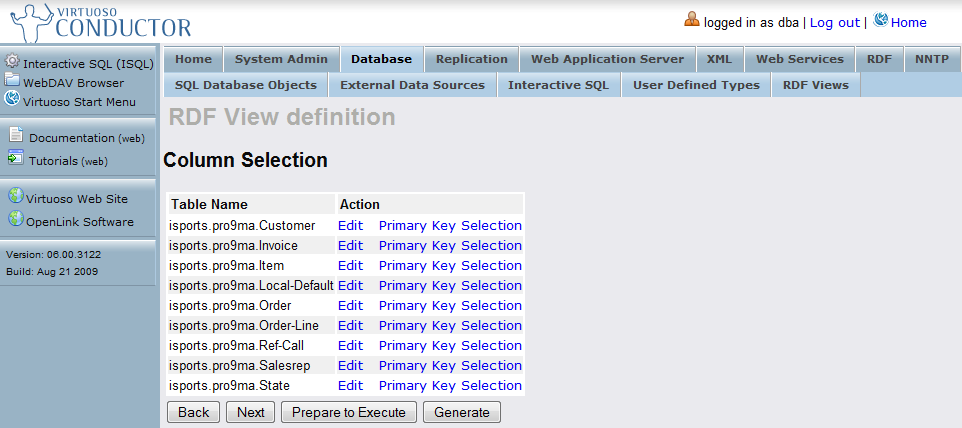Screen dimensions: 962x428
Task: Click the Documentation page icon
Action: (15, 135)
